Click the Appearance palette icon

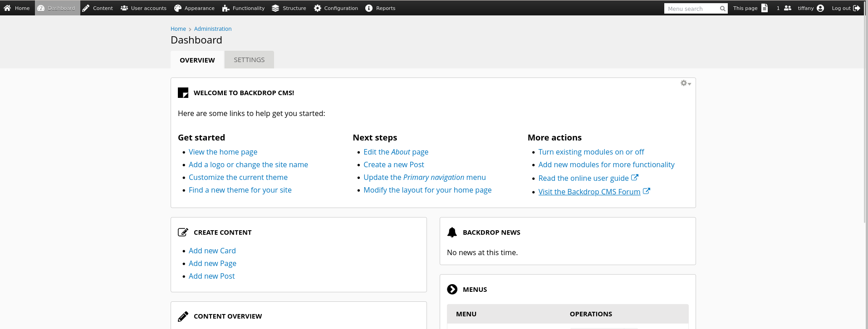178,8
